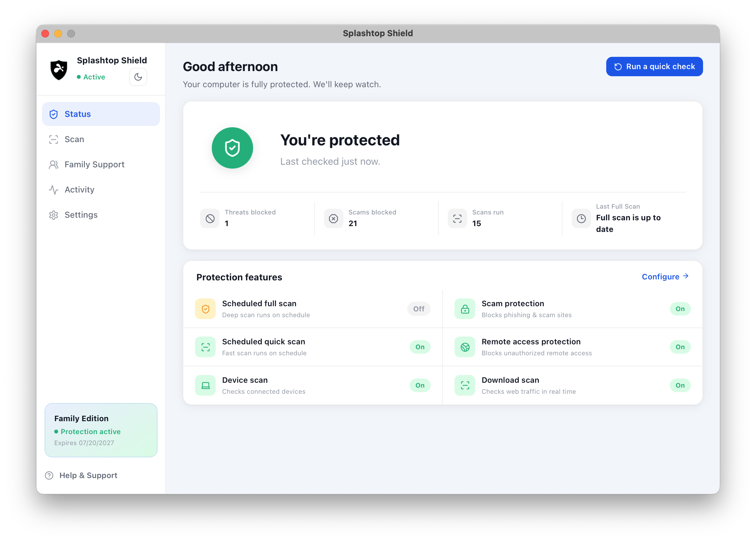Click the 'Good afternoon' greeting
This screenshot has height=542, width=756.
[230, 67]
